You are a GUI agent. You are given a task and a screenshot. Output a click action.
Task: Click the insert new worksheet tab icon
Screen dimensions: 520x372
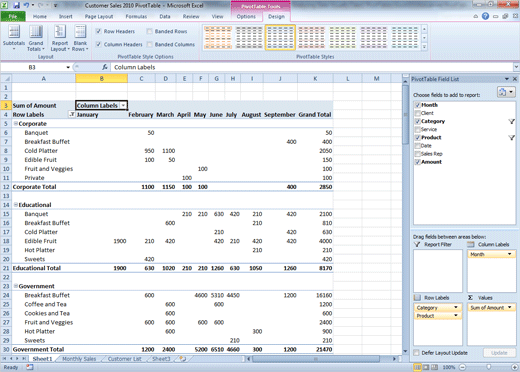(x=182, y=359)
